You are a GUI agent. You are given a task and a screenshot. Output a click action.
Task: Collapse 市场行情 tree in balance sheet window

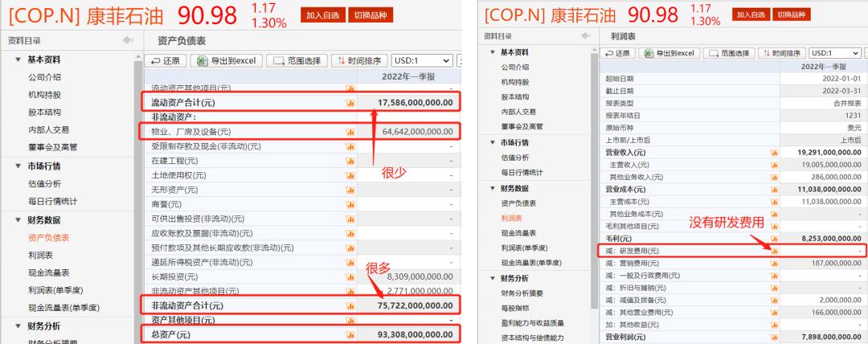point(18,166)
